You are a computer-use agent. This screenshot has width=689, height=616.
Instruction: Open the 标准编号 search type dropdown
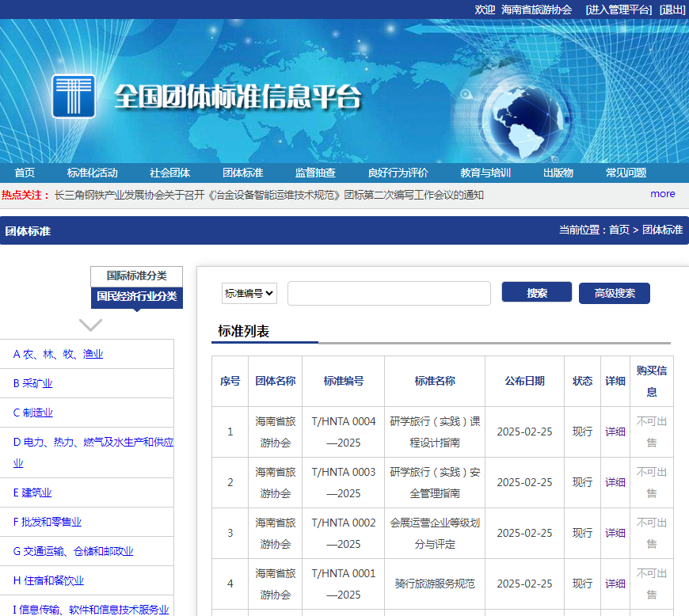point(249,293)
